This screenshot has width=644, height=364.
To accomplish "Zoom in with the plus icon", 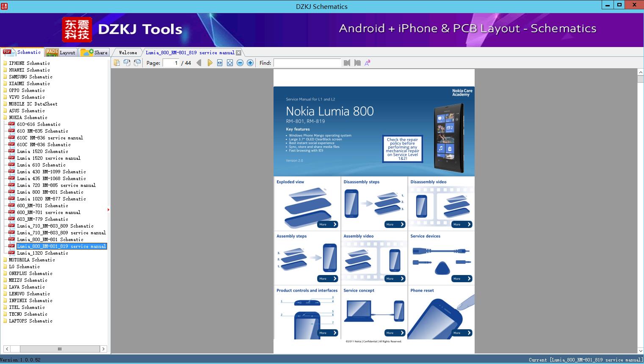I will [x=250, y=63].
